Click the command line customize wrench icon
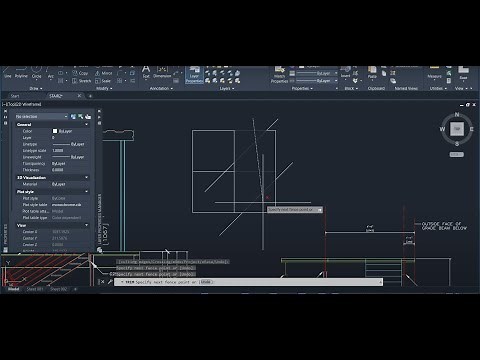 (110, 282)
